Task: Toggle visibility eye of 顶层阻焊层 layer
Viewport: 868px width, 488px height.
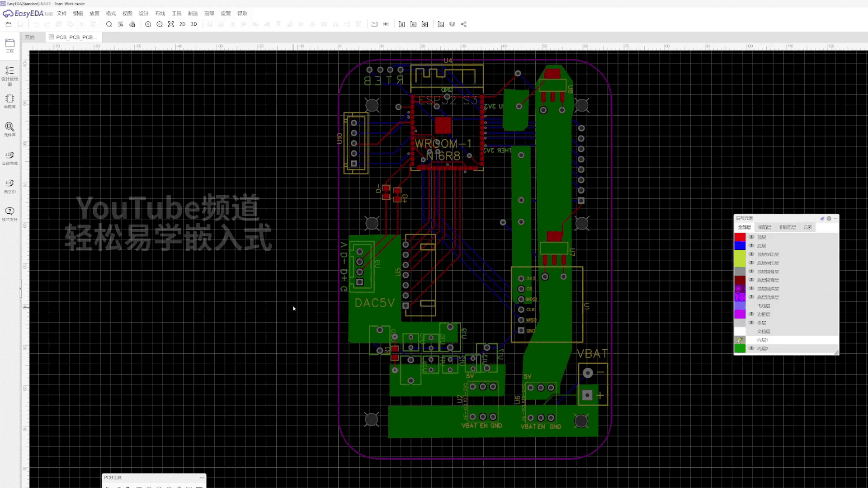Action: (x=751, y=289)
